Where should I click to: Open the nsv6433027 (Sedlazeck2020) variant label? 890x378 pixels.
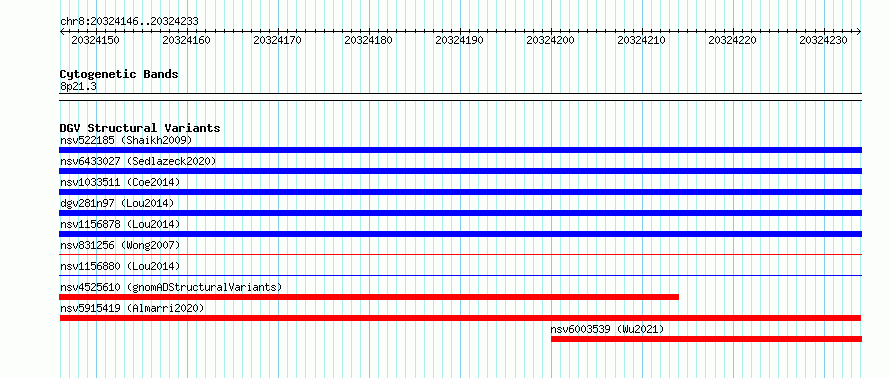(138, 161)
